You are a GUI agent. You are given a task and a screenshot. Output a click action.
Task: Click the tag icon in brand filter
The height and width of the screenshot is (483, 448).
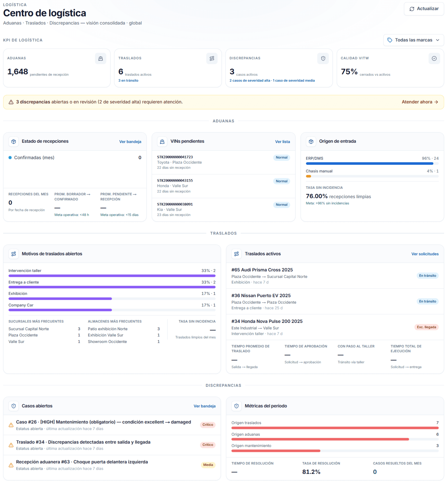tap(390, 40)
